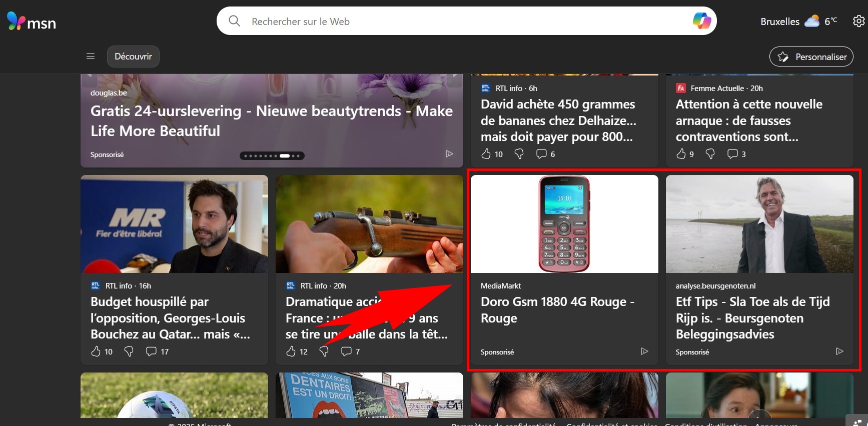The width and height of the screenshot is (868, 426).
Task: Dislike the Budget houspillé article
Action: pos(129,351)
